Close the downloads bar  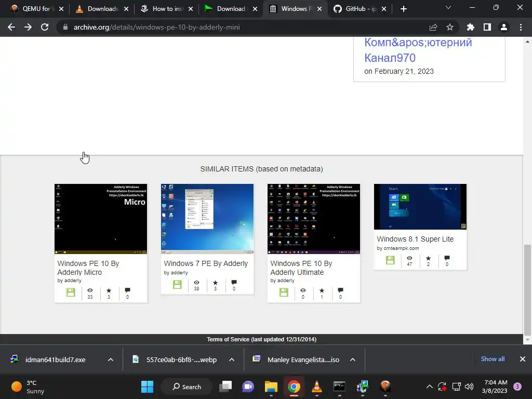click(523, 359)
